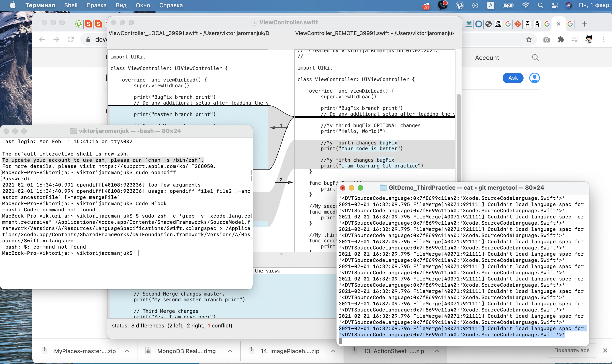Viewport: 612px width, 364px height.
Task: Go forward in Chrome
Action: (57, 39)
